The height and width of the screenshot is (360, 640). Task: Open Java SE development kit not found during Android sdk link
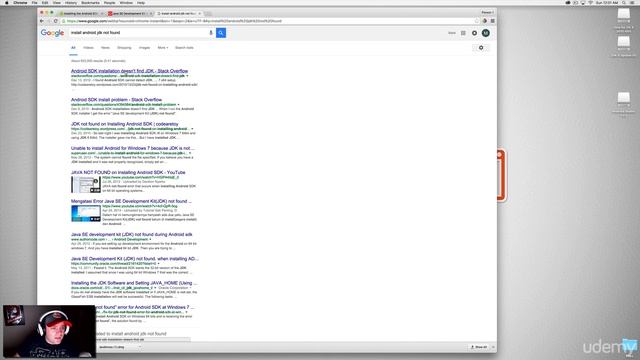click(x=131, y=235)
